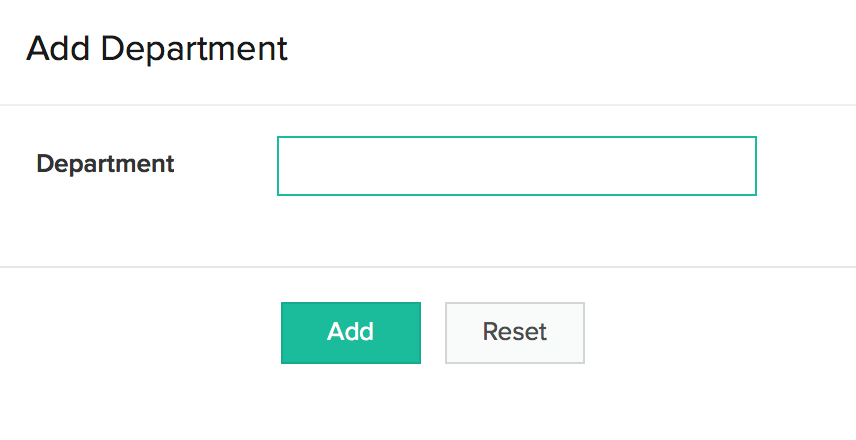856x440 pixels.
Task: Select the bold Department label text
Action: [105, 164]
